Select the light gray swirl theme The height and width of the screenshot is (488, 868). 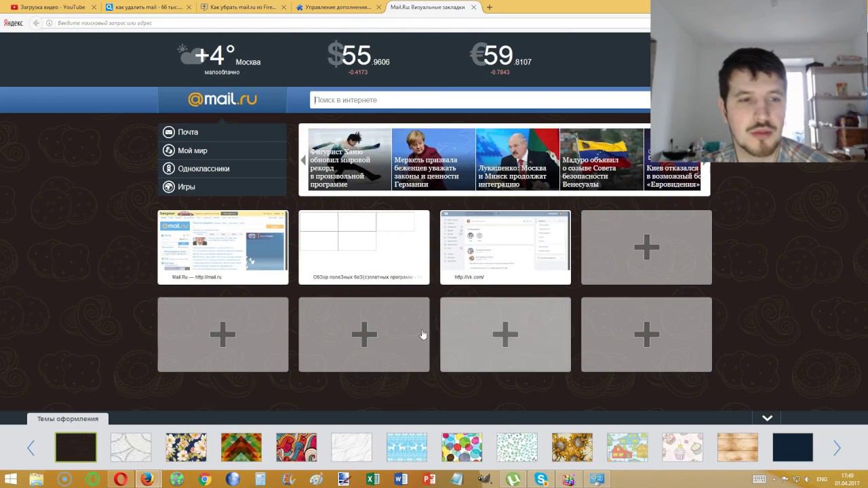click(x=131, y=447)
